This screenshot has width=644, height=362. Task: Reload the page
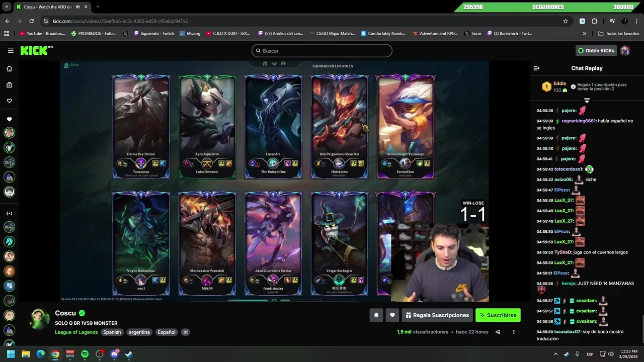[31, 21]
